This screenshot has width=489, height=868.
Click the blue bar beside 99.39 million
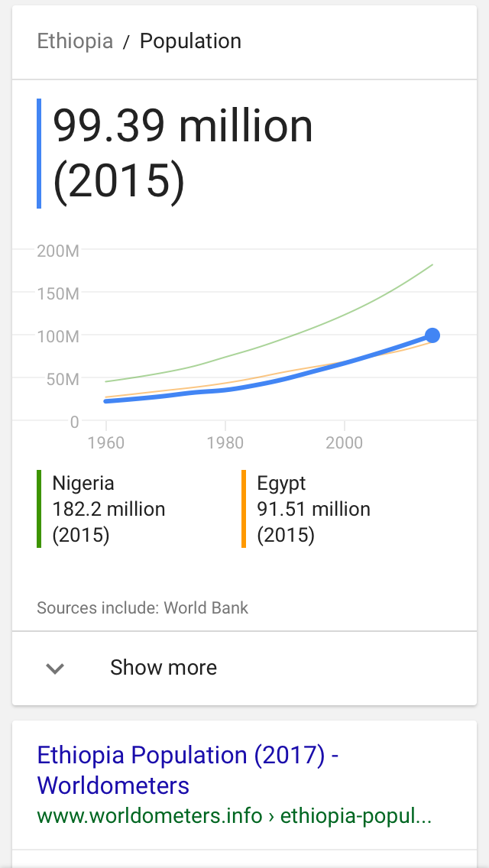click(39, 154)
